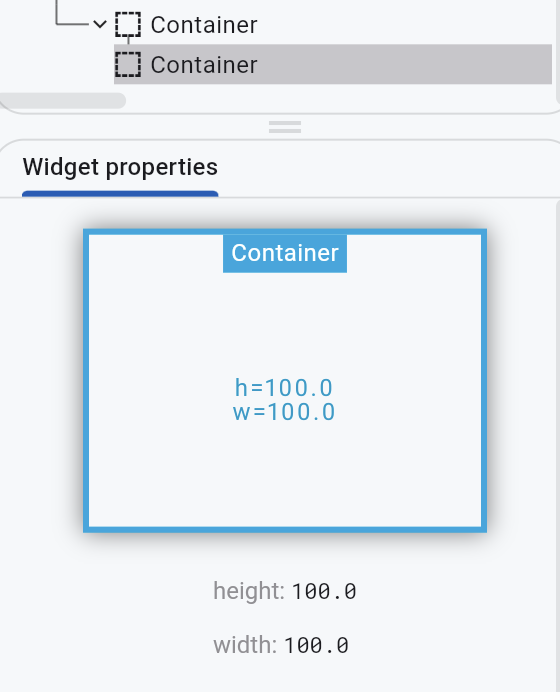The width and height of the screenshot is (560, 692).
Task: Click the empty gray area of the selected row
Action: tap(404, 64)
